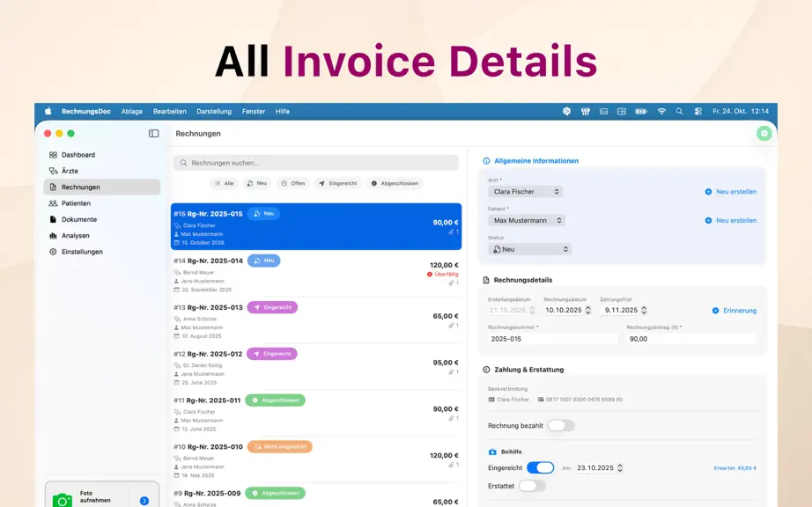Open the Apple menu
The image size is (812, 507).
tap(48, 111)
